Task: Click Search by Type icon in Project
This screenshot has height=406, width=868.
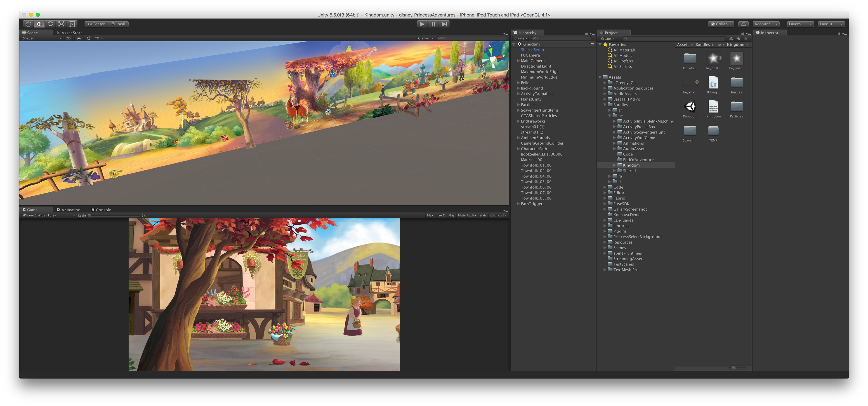Action: tap(731, 38)
